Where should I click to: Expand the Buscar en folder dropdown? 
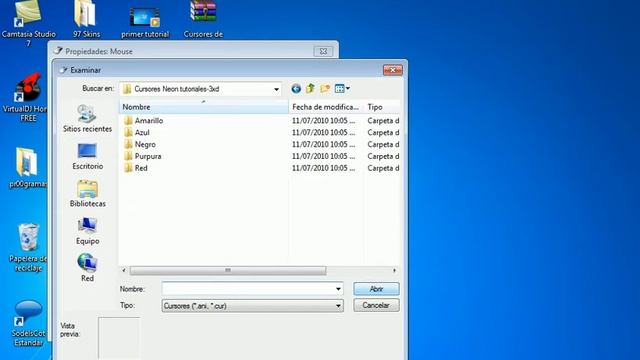[x=276, y=89]
